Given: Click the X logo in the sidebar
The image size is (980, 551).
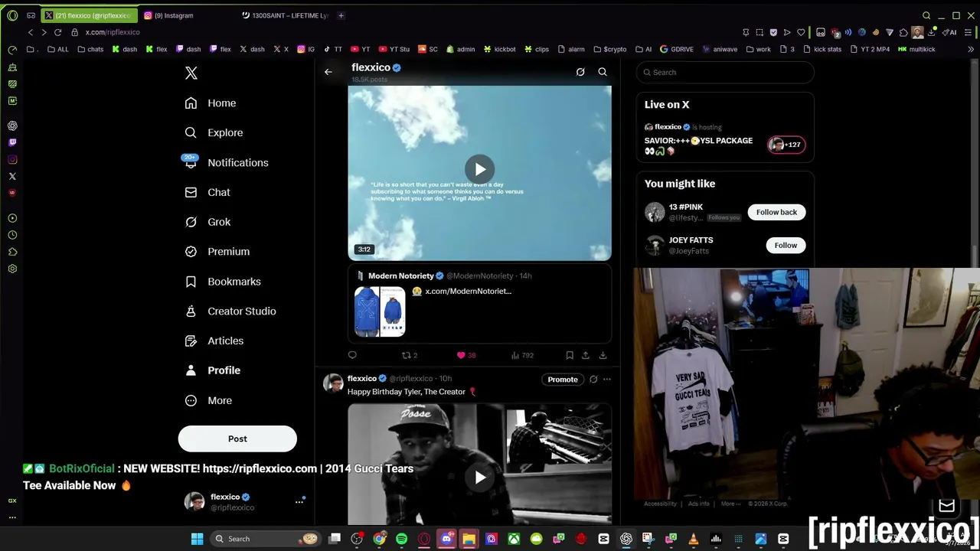Looking at the screenshot, I should click(191, 73).
